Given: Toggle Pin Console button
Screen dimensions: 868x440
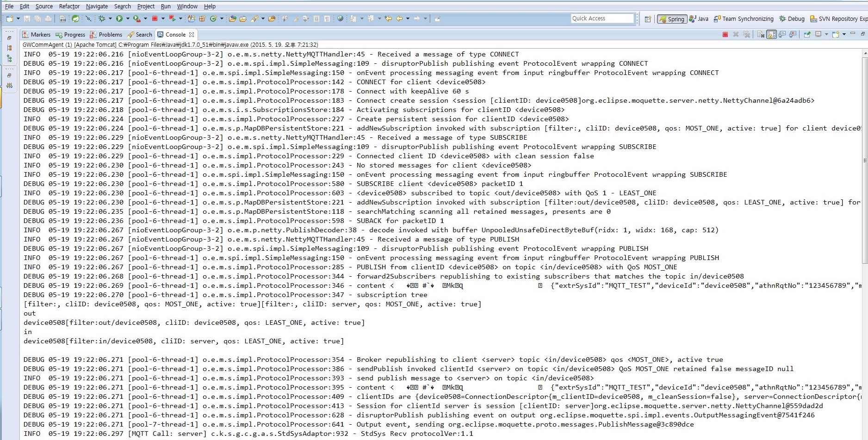Looking at the screenshot, I should (807, 35).
